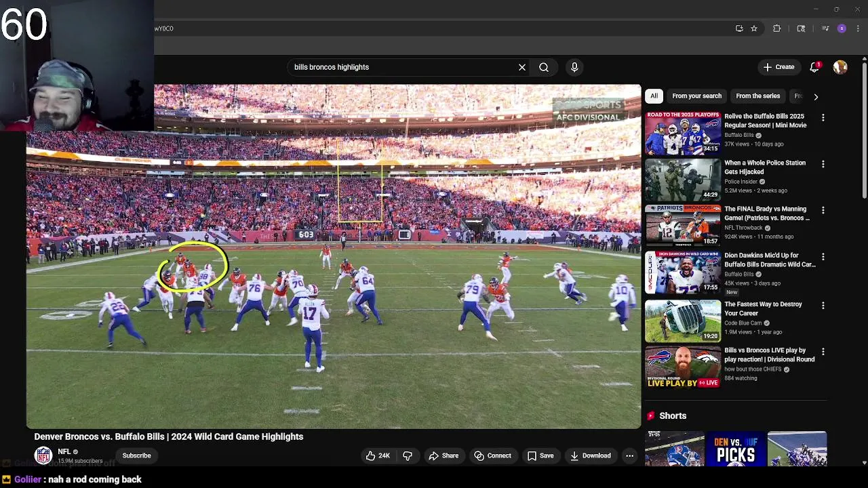Viewport: 868px width, 488px height.
Task: Open the Dion Dawkins Mic'd Up thumbnail
Action: (683, 272)
